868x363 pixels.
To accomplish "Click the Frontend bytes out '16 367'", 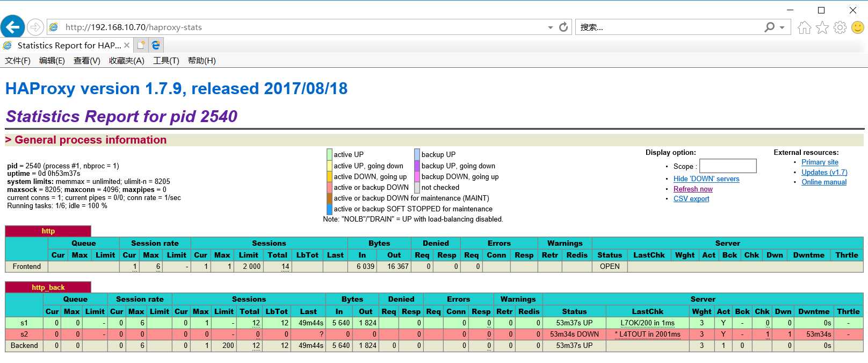I will (397, 266).
